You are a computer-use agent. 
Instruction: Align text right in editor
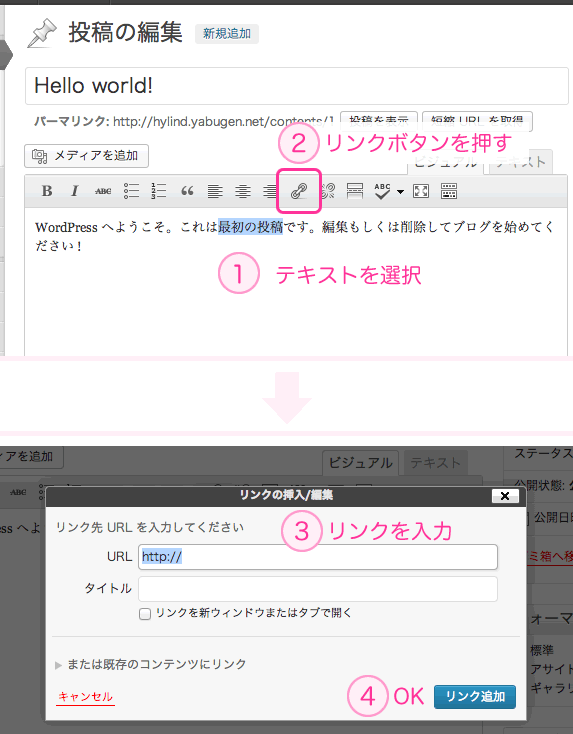tap(270, 191)
